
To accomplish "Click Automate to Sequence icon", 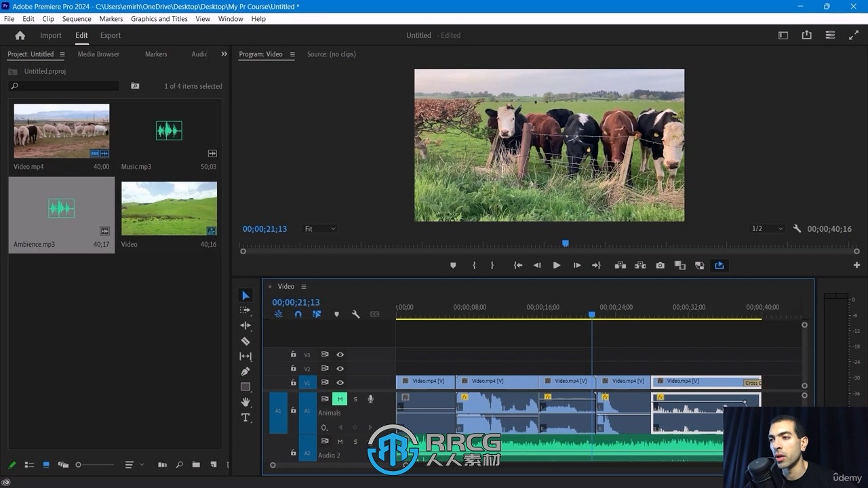I will coord(162,465).
